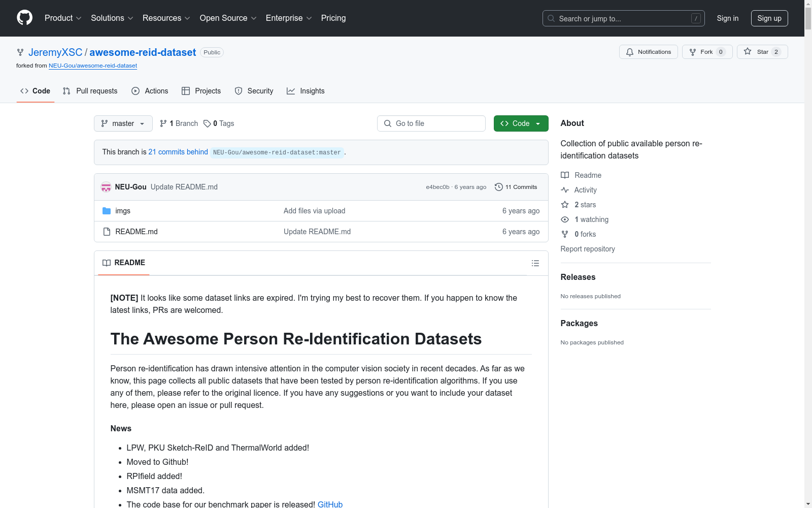Click the branch icon next to 1 Branch
The width and height of the screenshot is (812, 508).
(163, 123)
